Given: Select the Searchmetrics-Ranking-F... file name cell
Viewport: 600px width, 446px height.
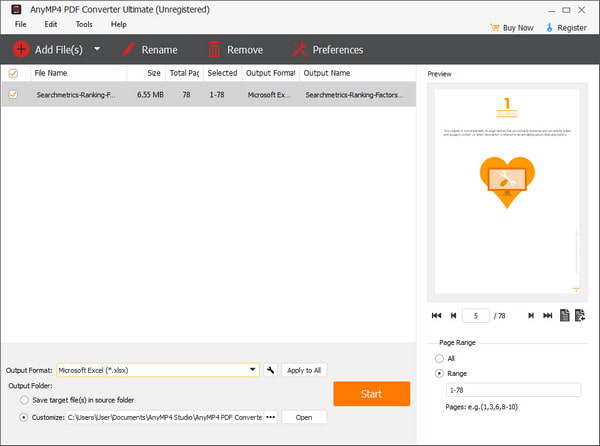Looking at the screenshot, I should pyautogui.click(x=76, y=95).
